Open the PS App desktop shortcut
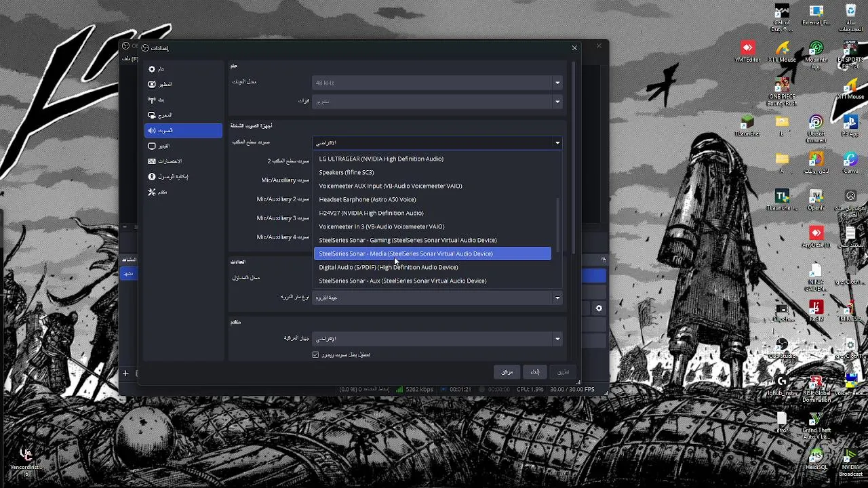868x488 pixels. tap(850, 126)
